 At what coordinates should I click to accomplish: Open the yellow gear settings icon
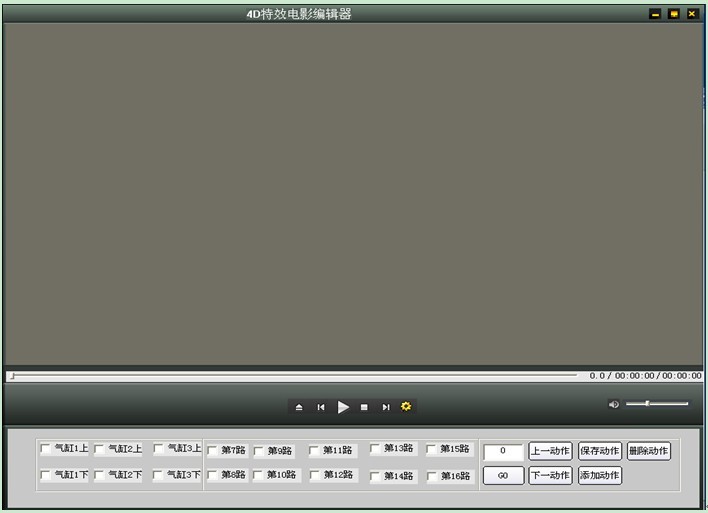pos(406,407)
